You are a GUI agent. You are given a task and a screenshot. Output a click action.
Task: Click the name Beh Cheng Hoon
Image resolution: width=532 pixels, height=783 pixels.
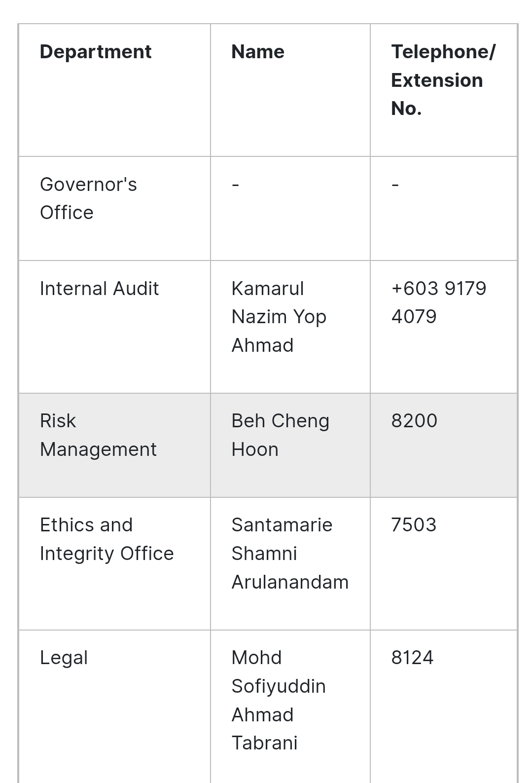pyautogui.click(x=280, y=435)
